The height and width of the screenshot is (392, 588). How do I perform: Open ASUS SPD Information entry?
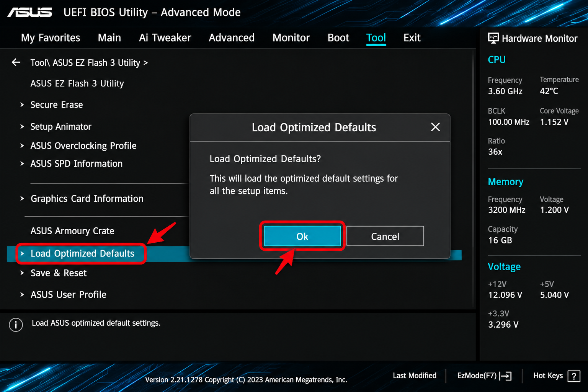click(x=77, y=164)
